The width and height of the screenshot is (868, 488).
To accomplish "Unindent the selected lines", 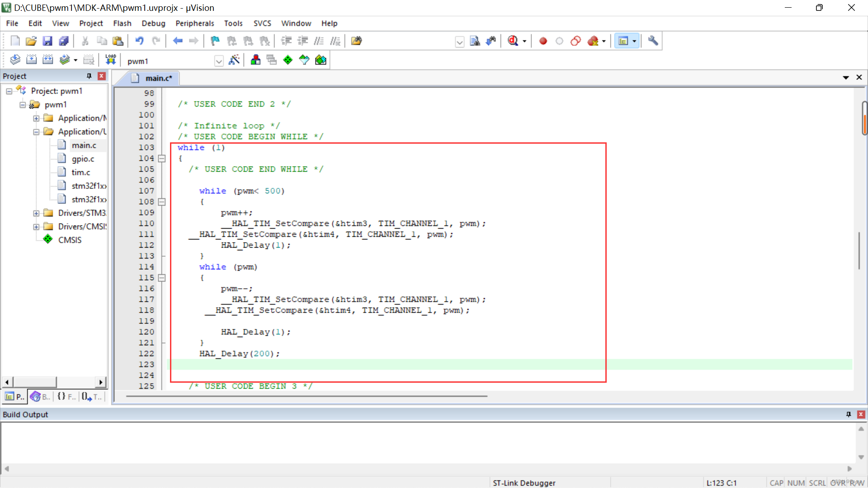I will 302,41.
